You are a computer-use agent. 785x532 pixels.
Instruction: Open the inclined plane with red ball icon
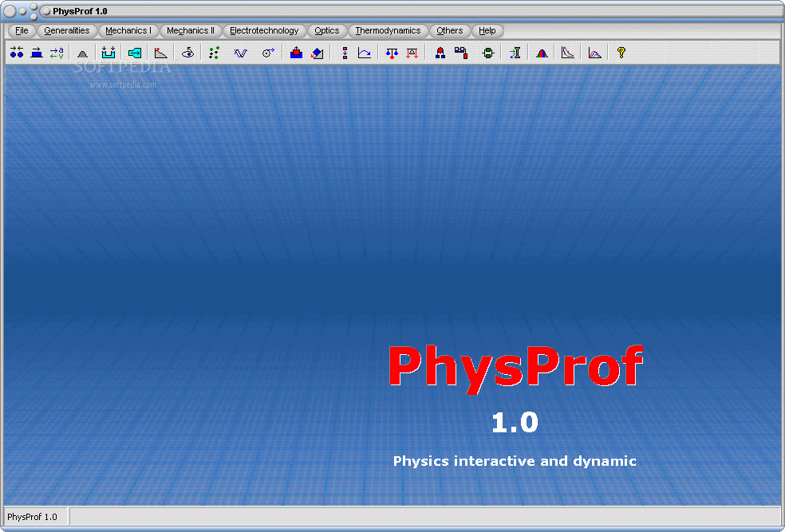click(160, 53)
